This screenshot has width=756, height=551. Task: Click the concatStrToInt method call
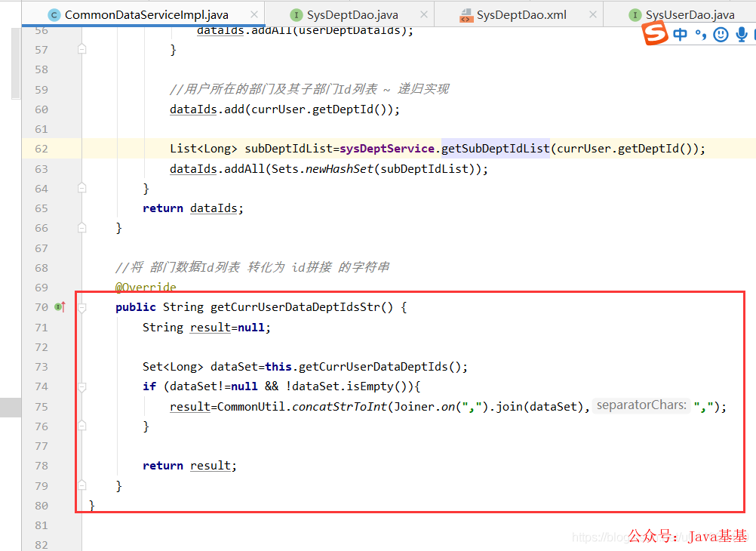point(340,407)
